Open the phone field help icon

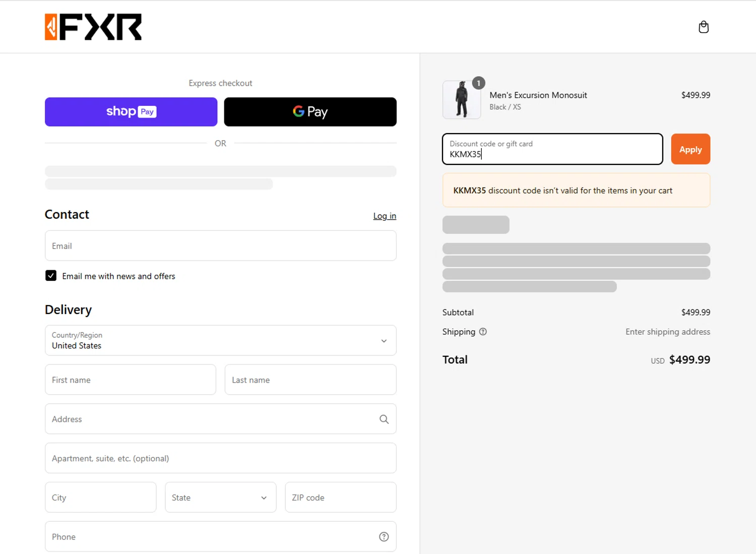coord(384,537)
